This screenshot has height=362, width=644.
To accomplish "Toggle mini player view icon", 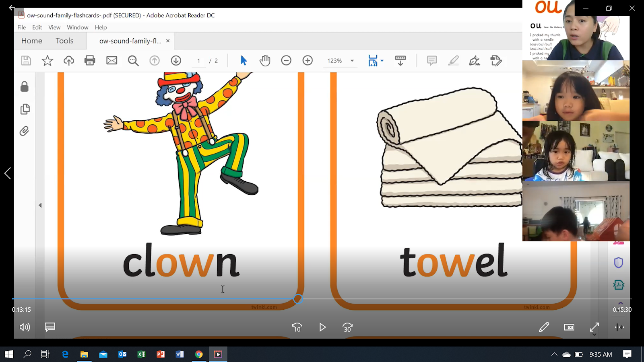I will 569,327.
